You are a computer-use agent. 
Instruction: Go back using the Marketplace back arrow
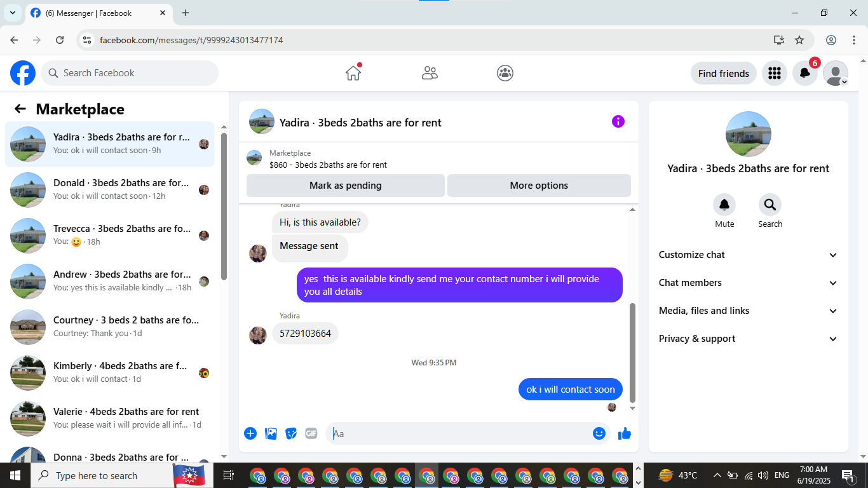pos(20,109)
